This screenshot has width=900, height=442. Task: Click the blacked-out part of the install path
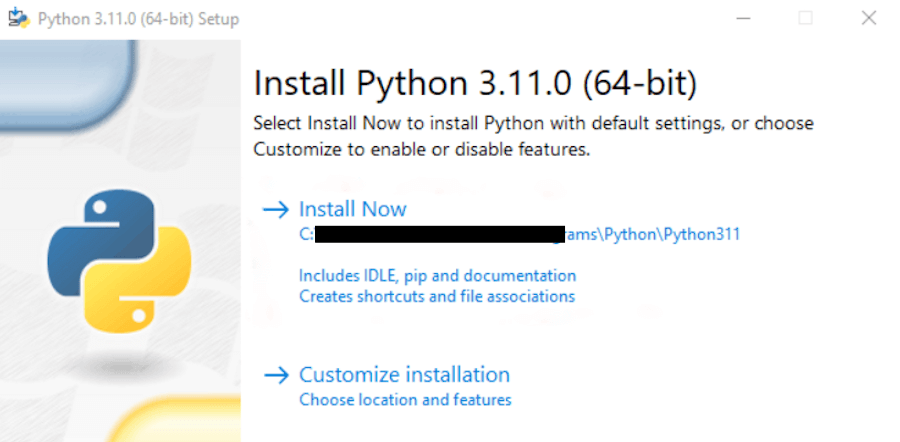pos(440,235)
